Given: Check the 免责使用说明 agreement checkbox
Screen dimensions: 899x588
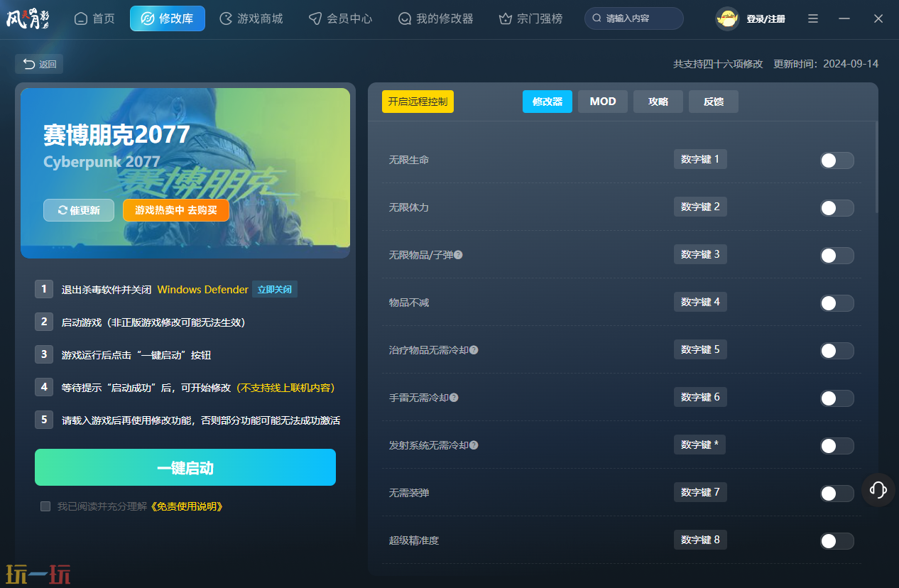Looking at the screenshot, I should (x=45, y=506).
